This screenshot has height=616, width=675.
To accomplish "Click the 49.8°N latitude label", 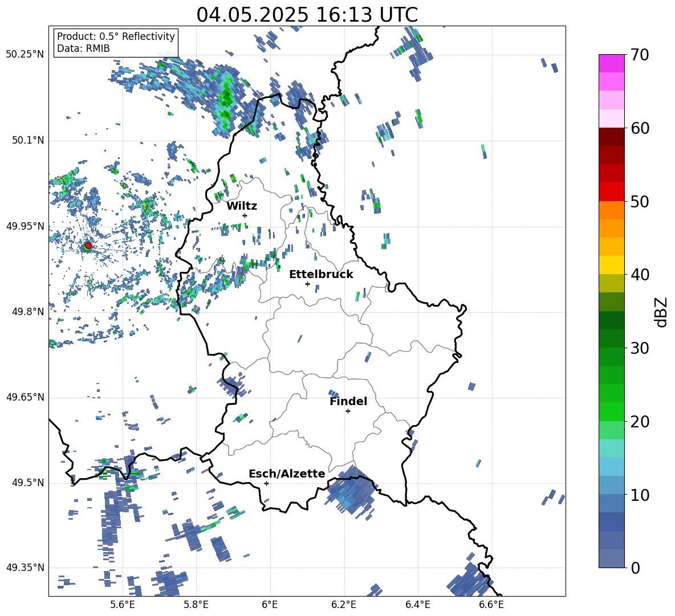I will coord(28,312).
